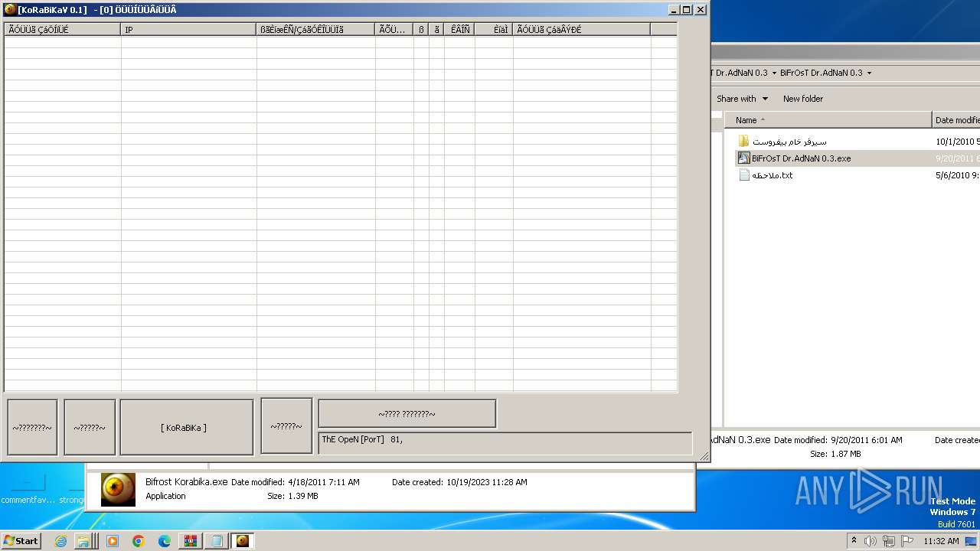Switch to the WinRAR taskbar item
Viewport: 980px width, 551px height.
click(191, 541)
